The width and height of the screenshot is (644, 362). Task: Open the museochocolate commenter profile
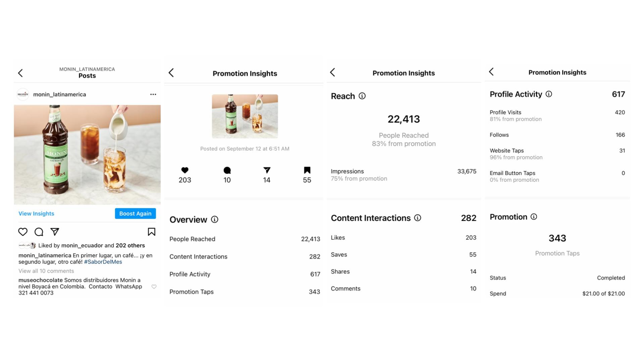pyautogui.click(x=40, y=280)
